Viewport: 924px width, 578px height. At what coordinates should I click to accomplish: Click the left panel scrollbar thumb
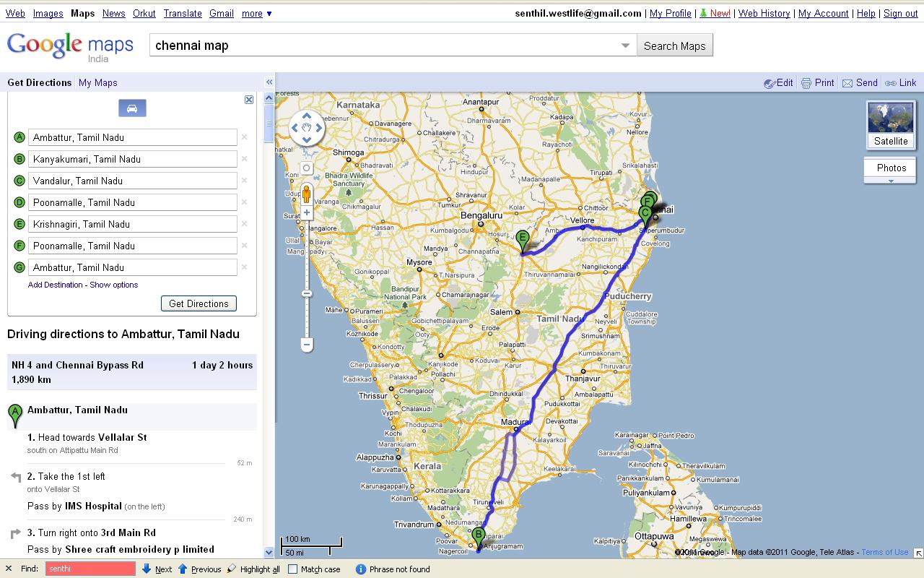[x=269, y=124]
